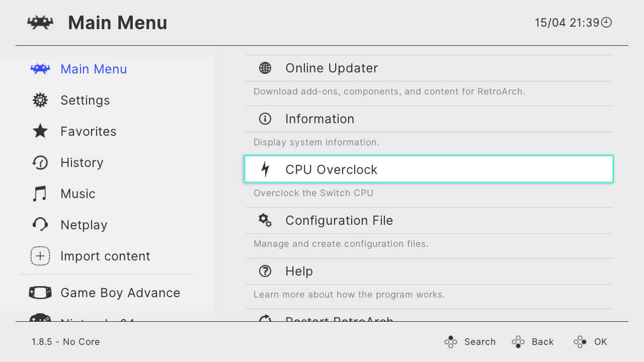Viewport: 644px width, 362px height.
Task: Click the Back label in the footer
Action: pyautogui.click(x=543, y=342)
